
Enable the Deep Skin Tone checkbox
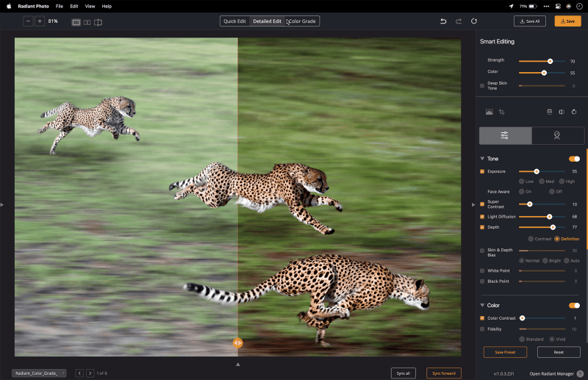482,85
